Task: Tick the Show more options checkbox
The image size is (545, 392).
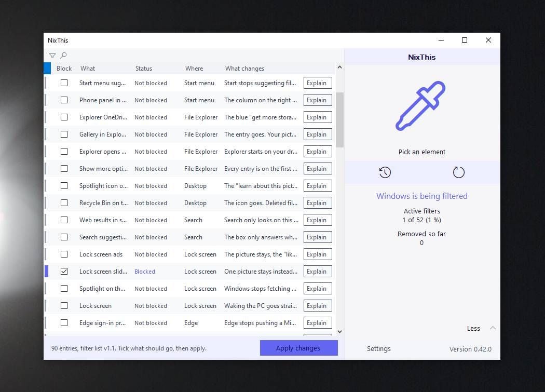Action: [x=64, y=169]
